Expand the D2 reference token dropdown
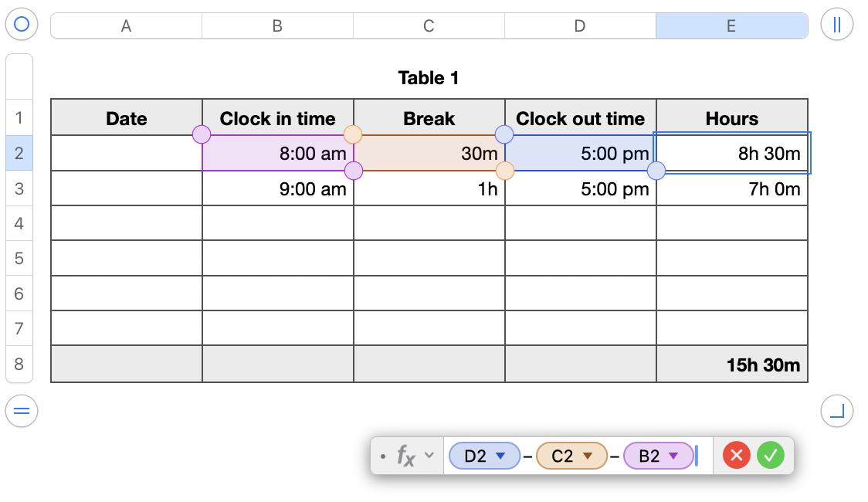Viewport: 868px width, 502px height. tap(500, 456)
